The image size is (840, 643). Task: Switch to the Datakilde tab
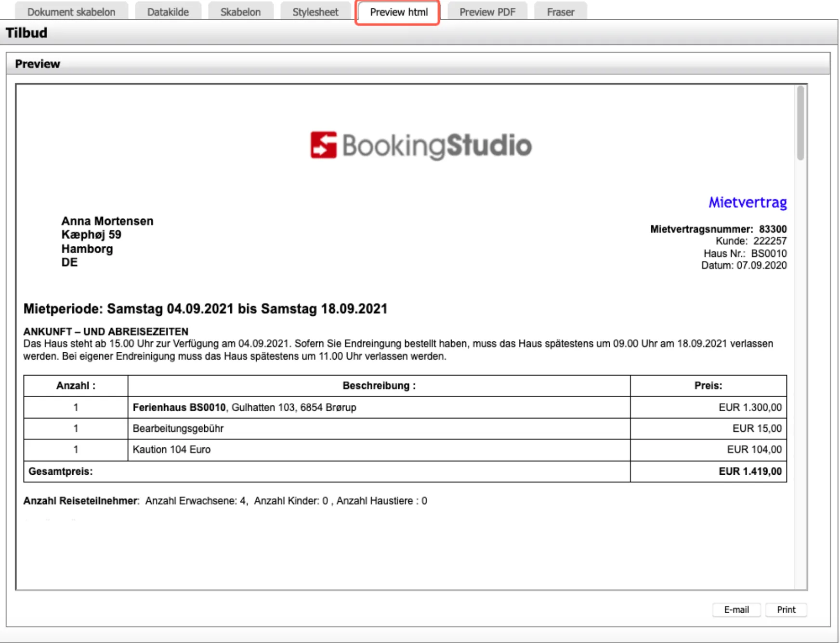click(168, 12)
